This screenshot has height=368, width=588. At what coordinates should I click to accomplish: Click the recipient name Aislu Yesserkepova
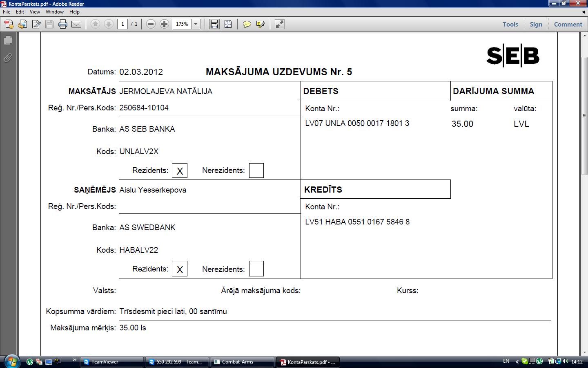coord(153,190)
